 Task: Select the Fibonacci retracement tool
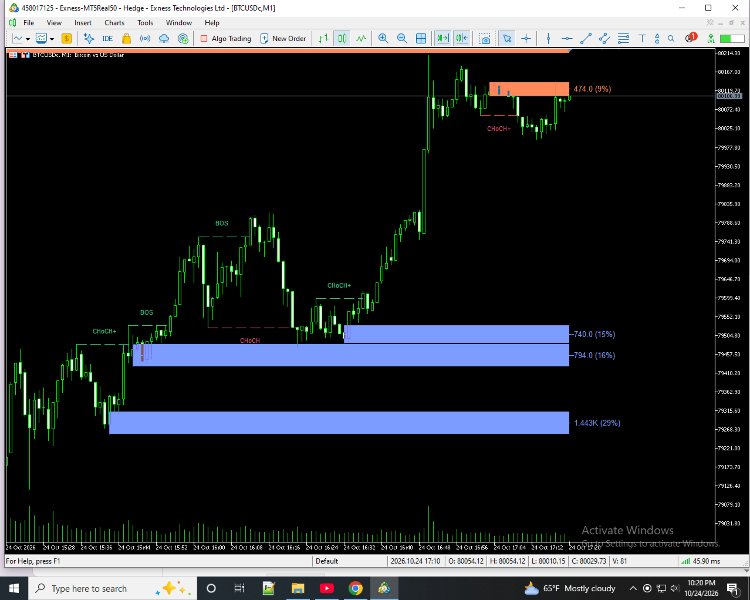(623, 39)
